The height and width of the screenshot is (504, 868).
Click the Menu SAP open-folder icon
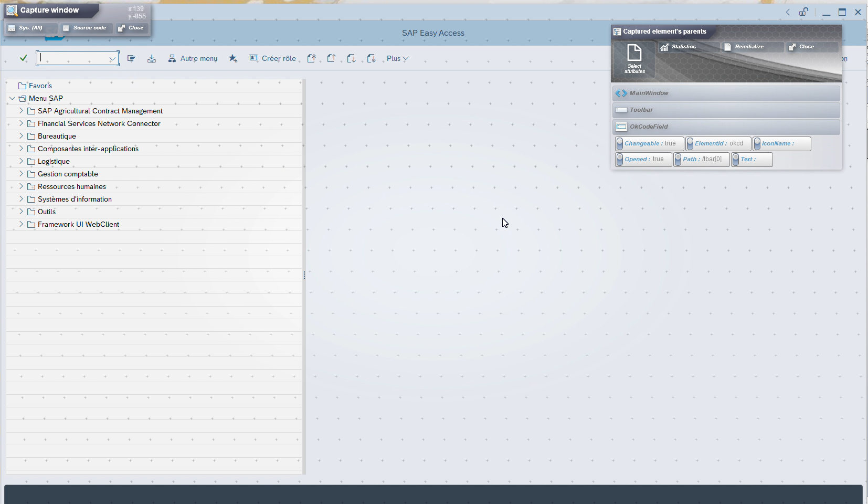click(x=22, y=98)
